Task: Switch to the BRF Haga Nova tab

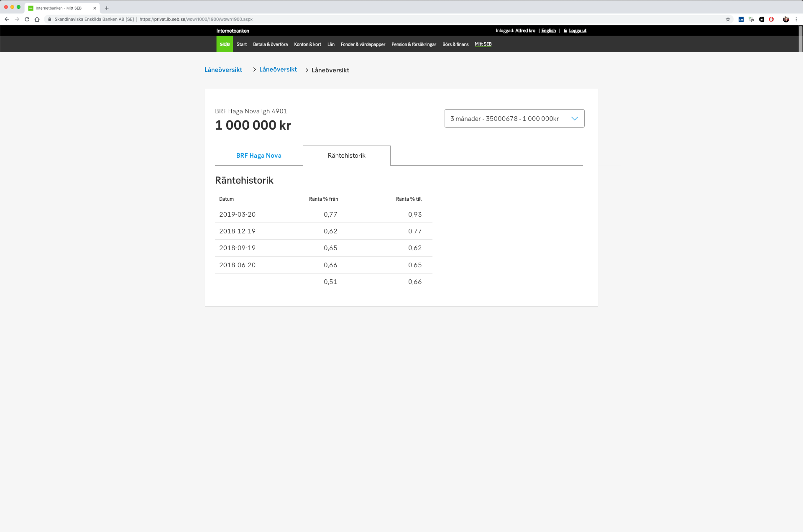Action: tap(258, 155)
